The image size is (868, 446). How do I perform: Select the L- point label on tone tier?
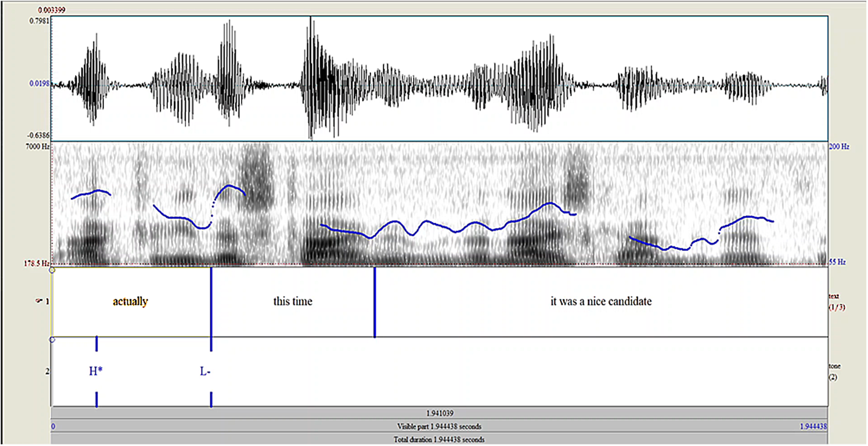click(x=206, y=372)
